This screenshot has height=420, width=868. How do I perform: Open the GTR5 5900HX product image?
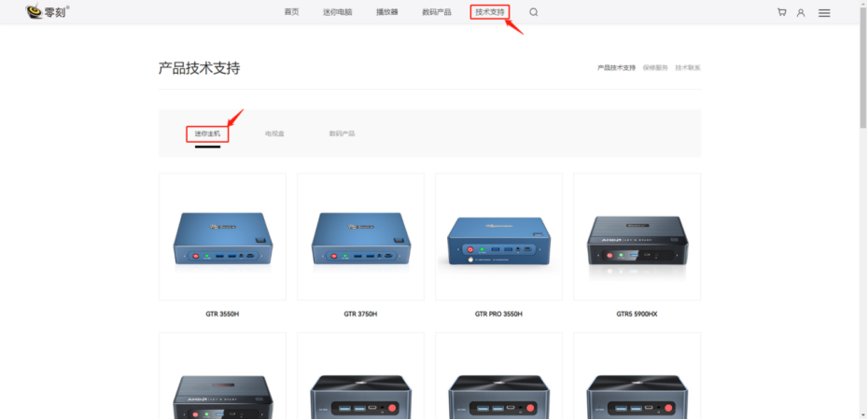pyautogui.click(x=637, y=237)
